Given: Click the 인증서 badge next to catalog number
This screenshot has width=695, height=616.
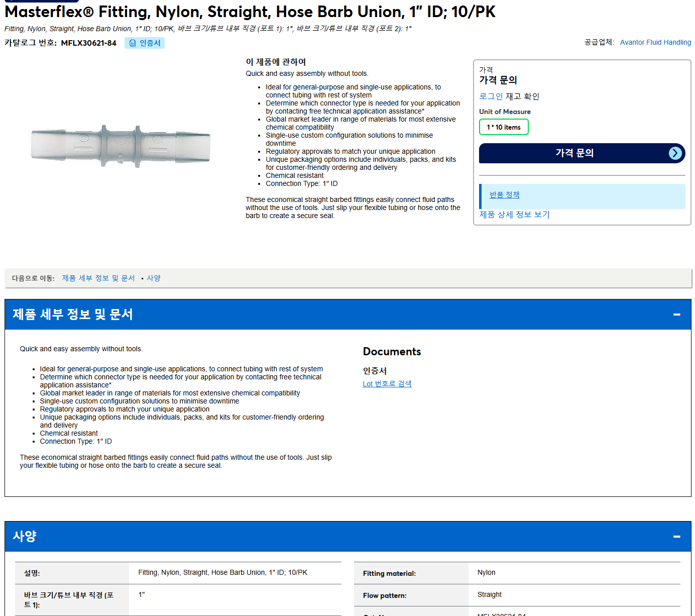Looking at the screenshot, I should pyautogui.click(x=145, y=43).
